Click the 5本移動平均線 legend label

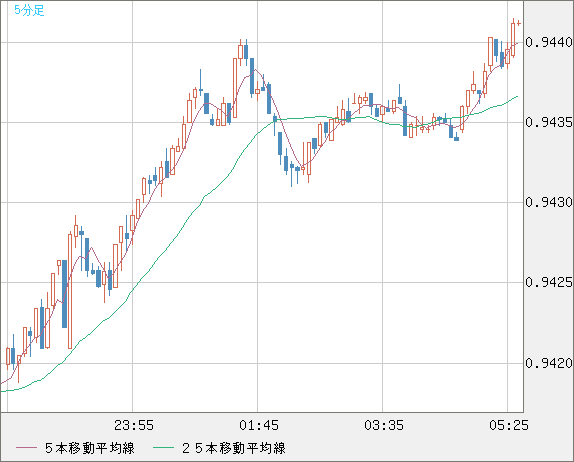[x=90, y=448]
